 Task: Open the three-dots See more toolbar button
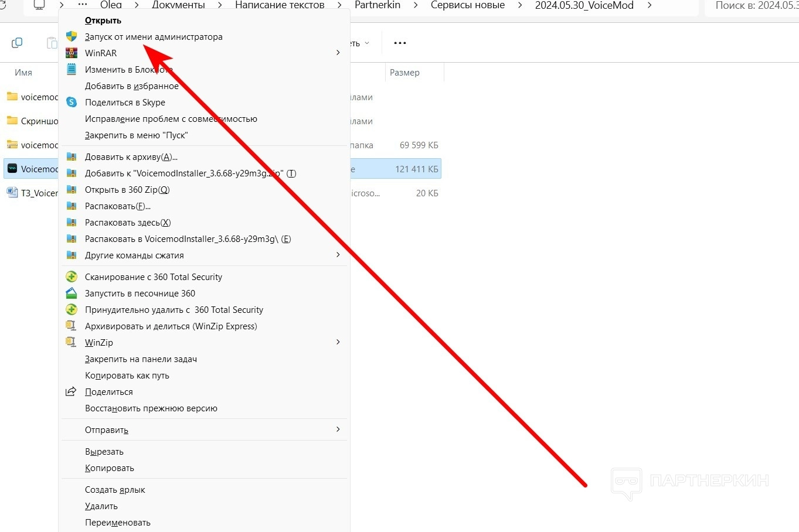pyautogui.click(x=400, y=43)
